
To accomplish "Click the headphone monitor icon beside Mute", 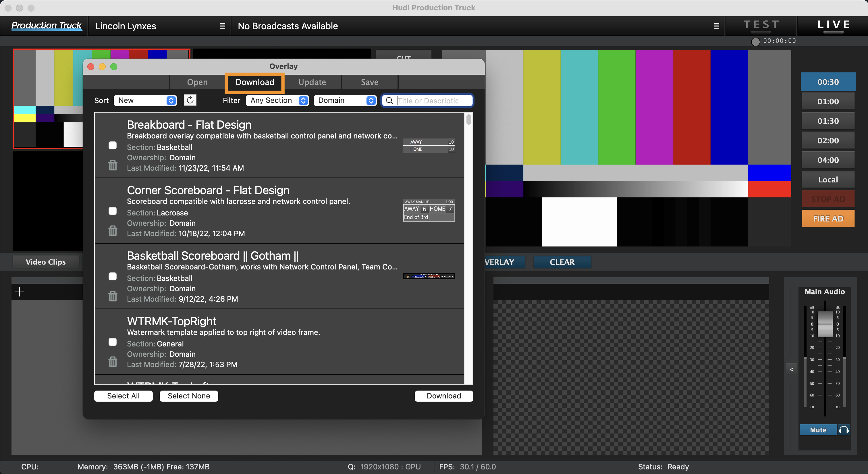I will coord(844,429).
